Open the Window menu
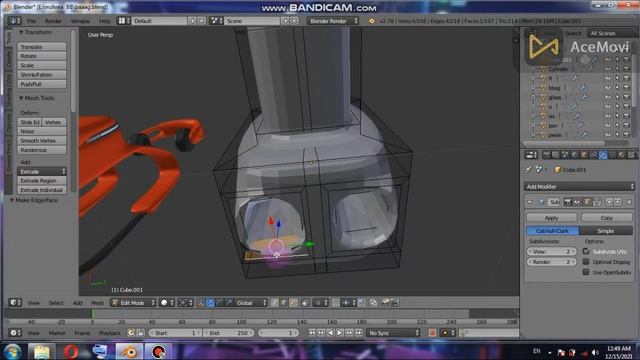 (80, 21)
